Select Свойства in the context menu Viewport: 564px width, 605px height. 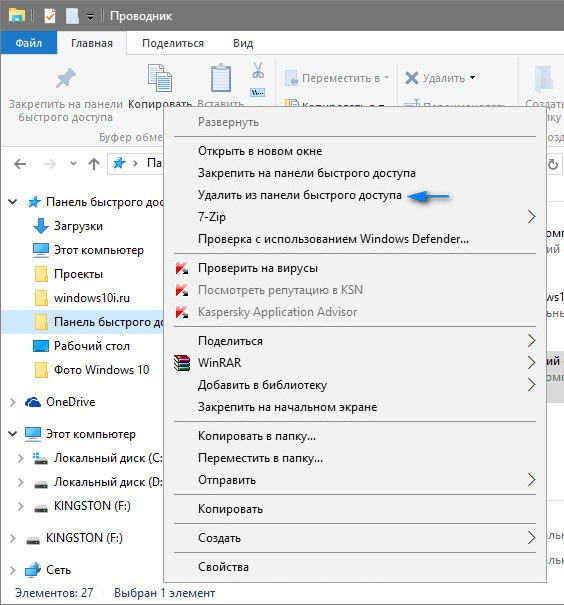tap(355, 567)
